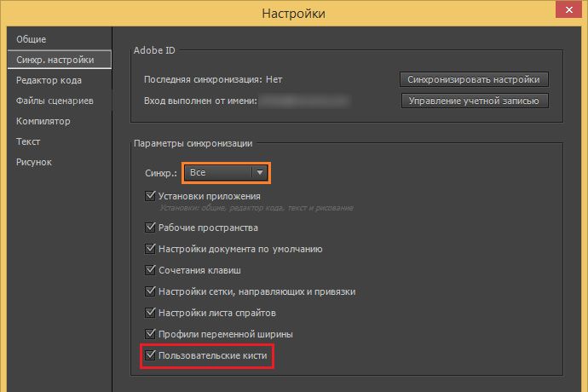This screenshot has width=588, height=392.
Task: Uncheck Рабочие пространства option
Action: (151, 228)
